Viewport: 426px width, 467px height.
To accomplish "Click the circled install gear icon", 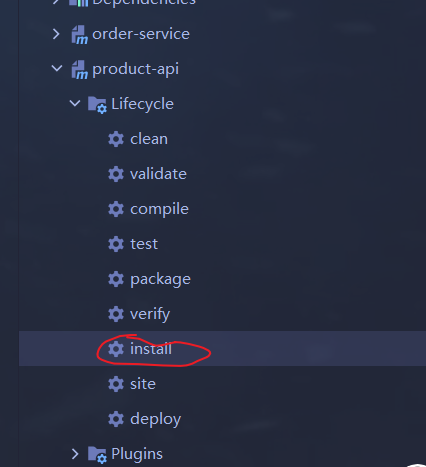I will point(116,349).
